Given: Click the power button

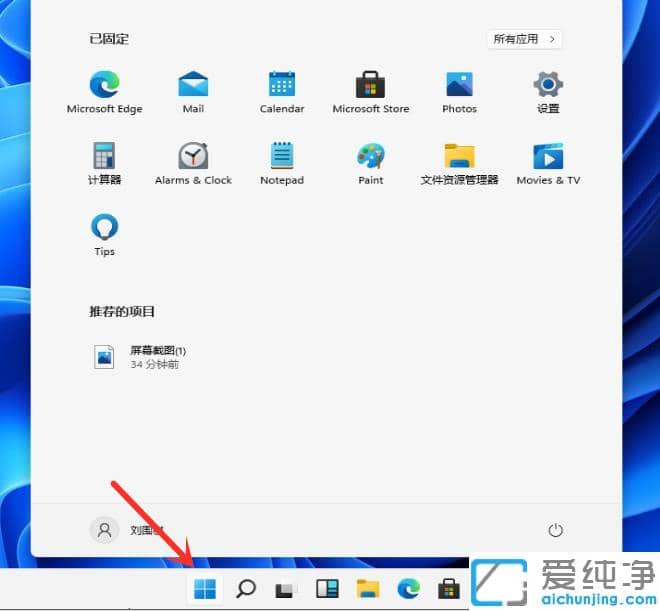Looking at the screenshot, I should 555,530.
